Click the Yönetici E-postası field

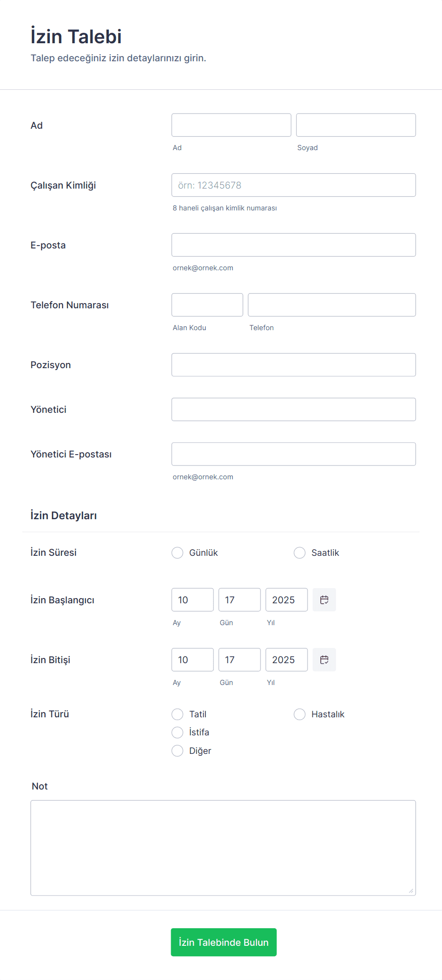[x=293, y=454]
